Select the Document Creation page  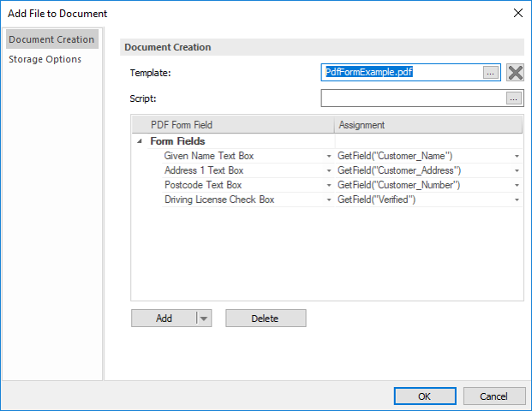tap(51, 39)
